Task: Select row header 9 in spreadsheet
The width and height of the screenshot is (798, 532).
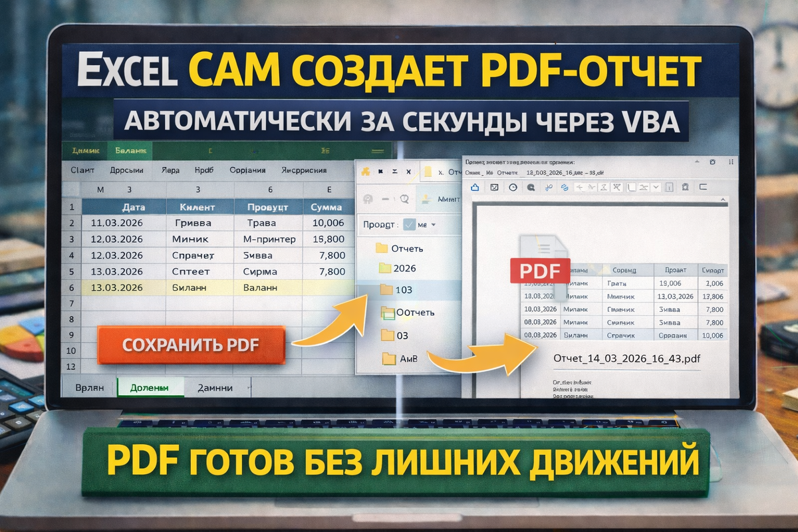Action: coord(71,334)
